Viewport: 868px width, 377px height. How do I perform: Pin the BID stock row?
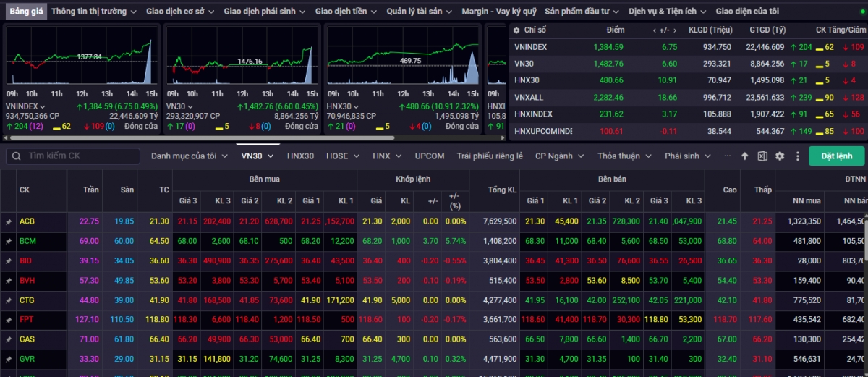9,260
